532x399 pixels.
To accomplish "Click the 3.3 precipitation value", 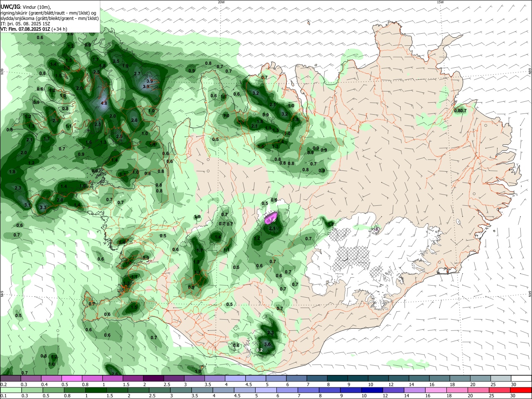I will point(43,207).
